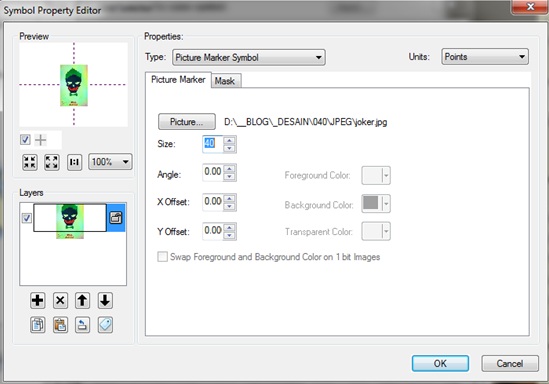
Task: Open the 100% zoom dropdown
Action: pyautogui.click(x=110, y=162)
